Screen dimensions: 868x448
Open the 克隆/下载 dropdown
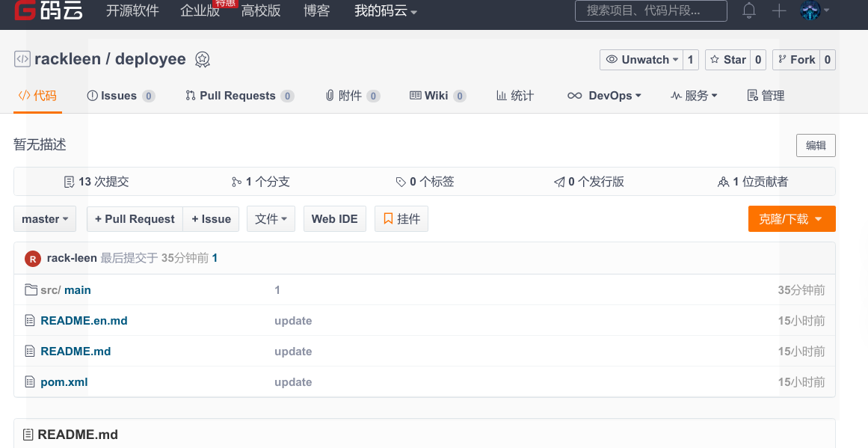[791, 219]
